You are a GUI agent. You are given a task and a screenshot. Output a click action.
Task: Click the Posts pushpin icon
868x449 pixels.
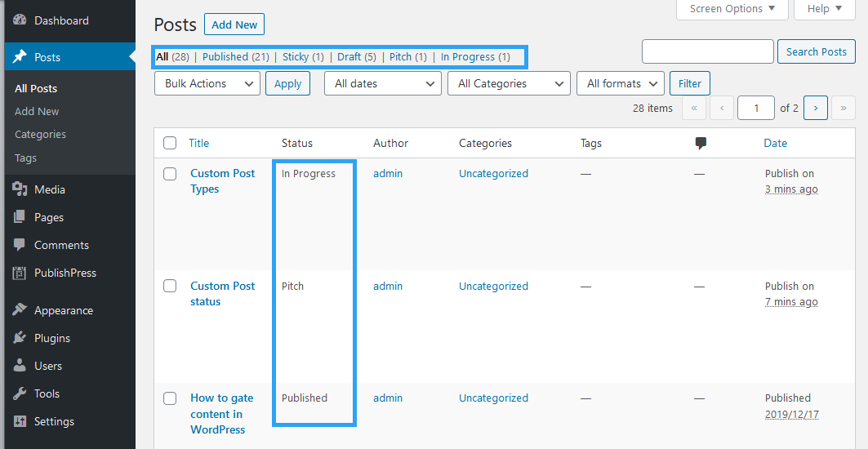coord(20,57)
